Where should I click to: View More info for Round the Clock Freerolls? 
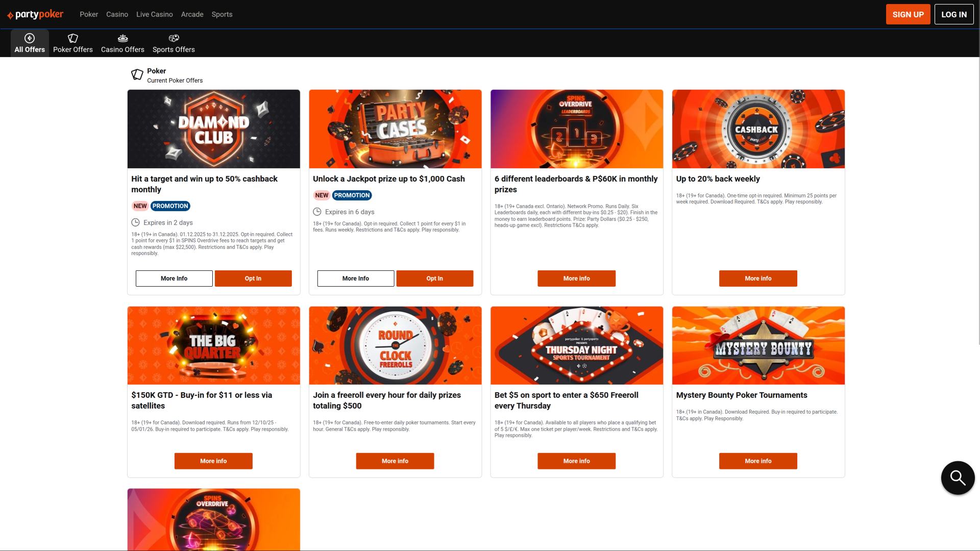point(395,461)
